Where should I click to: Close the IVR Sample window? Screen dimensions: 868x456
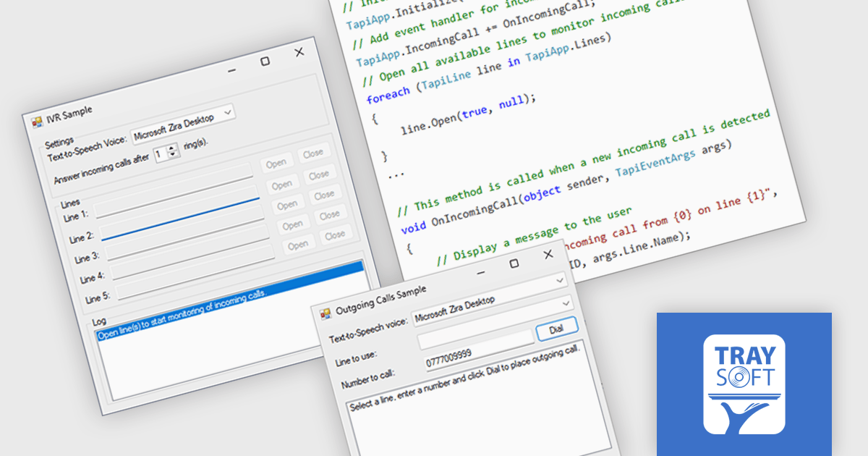point(299,52)
